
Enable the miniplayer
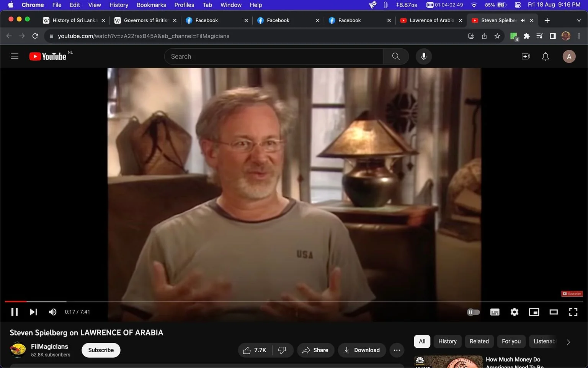coord(534,312)
